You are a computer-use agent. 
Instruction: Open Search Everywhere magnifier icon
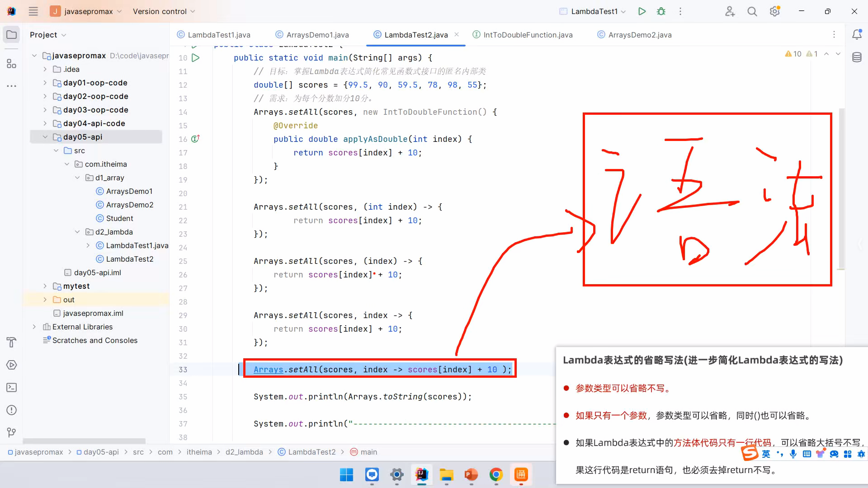752,11
